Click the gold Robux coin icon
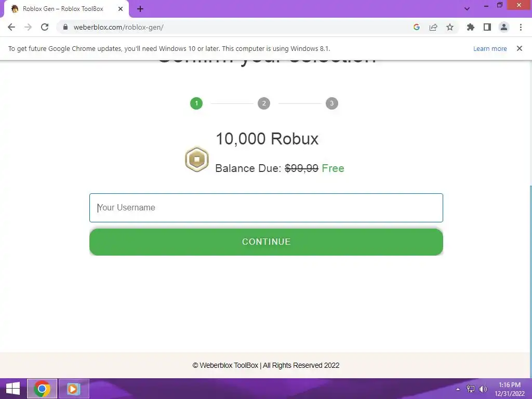 click(197, 159)
